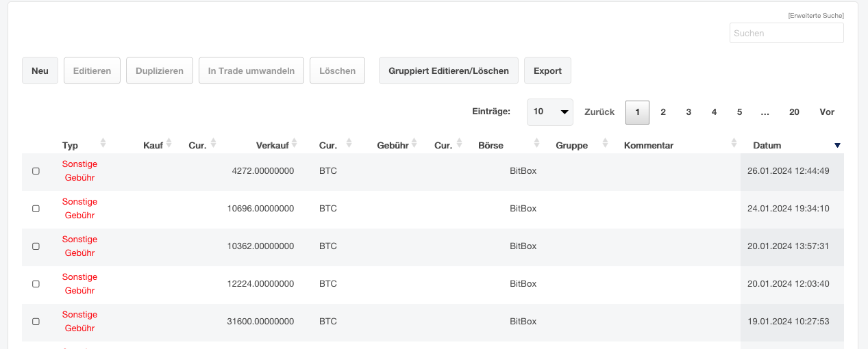Image resolution: width=868 pixels, height=349 pixels.
Task: Click the Neu button
Action: click(x=40, y=70)
